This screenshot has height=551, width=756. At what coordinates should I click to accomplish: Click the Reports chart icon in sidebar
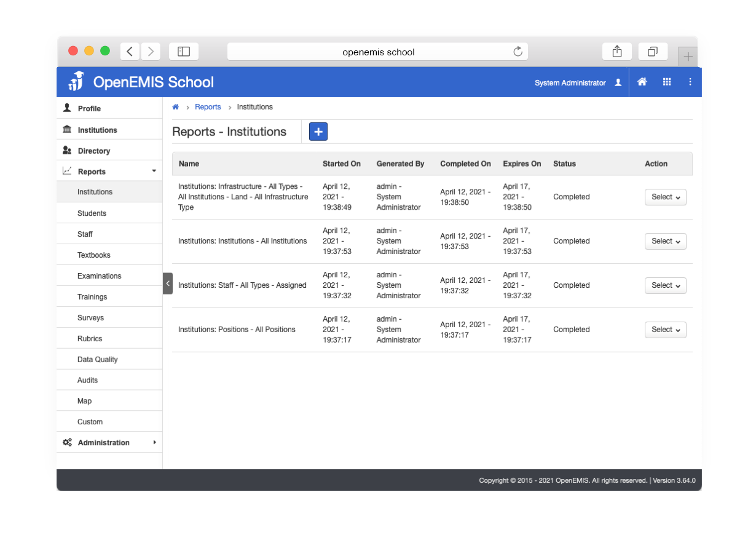tap(67, 172)
